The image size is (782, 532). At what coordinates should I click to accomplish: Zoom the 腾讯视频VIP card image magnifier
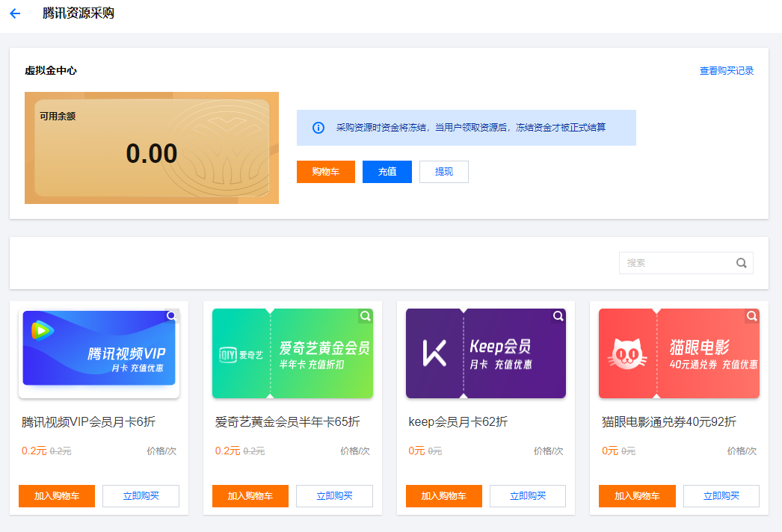171,315
